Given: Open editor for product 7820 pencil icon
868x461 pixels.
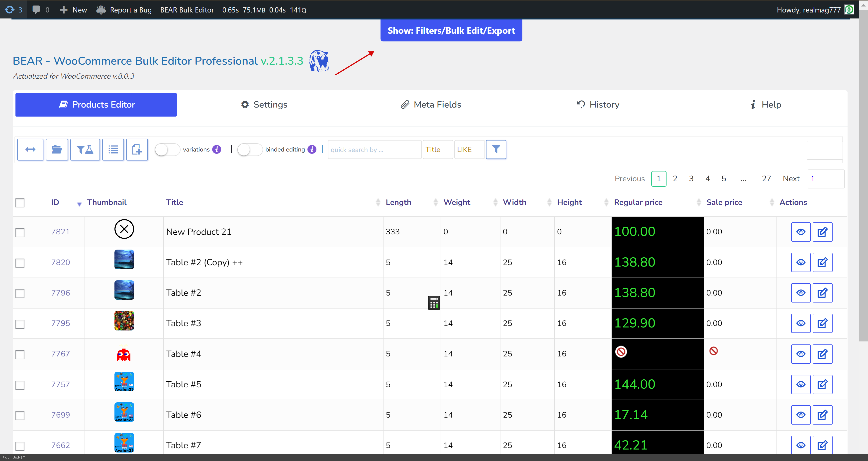Looking at the screenshot, I should pos(822,262).
